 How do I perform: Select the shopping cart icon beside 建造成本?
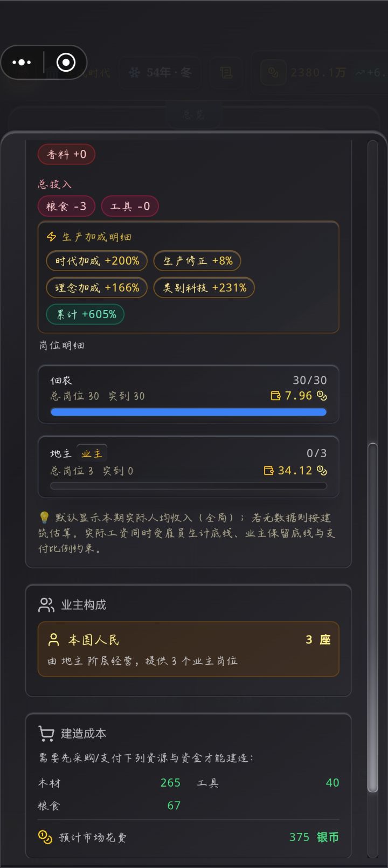46,733
